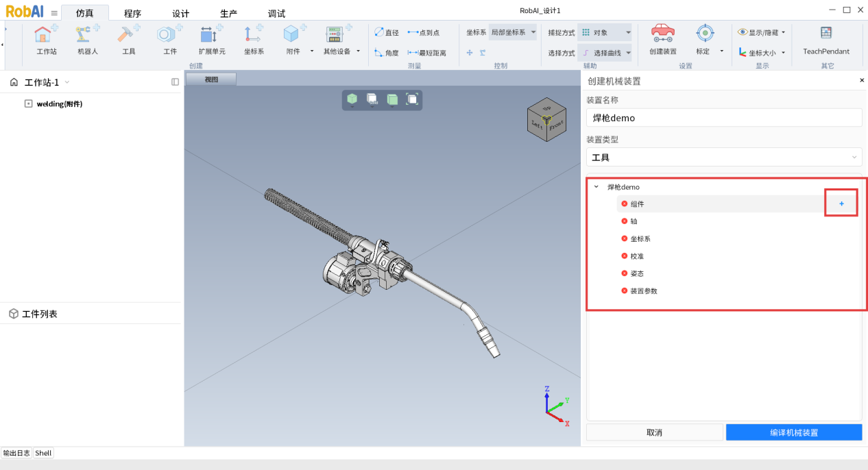
Task: Switch to the 设计 tab
Action: [x=180, y=13]
